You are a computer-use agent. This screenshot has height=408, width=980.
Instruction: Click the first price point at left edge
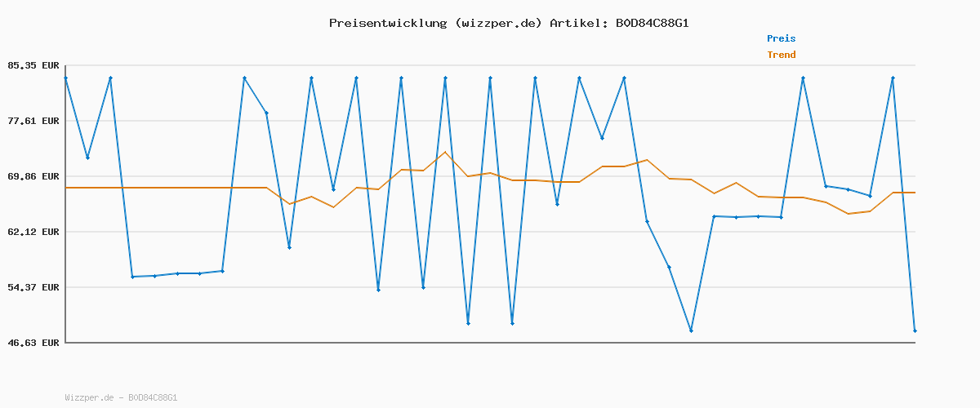click(65, 78)
